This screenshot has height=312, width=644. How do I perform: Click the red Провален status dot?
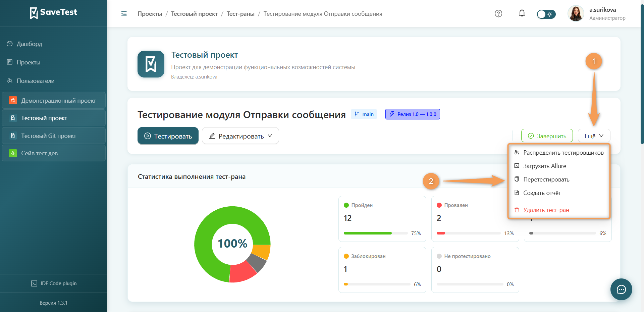pos(439,205)
